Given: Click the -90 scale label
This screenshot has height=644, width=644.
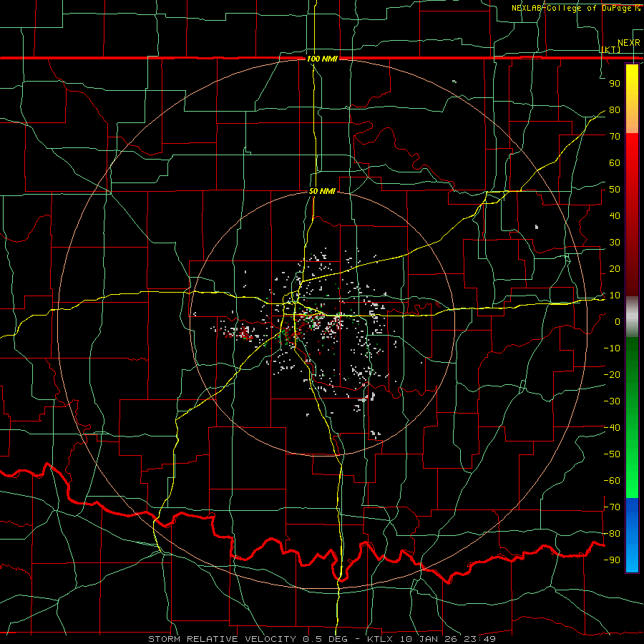Looking at the screenshot, I should pyautogui.click(x=612, y=560).
